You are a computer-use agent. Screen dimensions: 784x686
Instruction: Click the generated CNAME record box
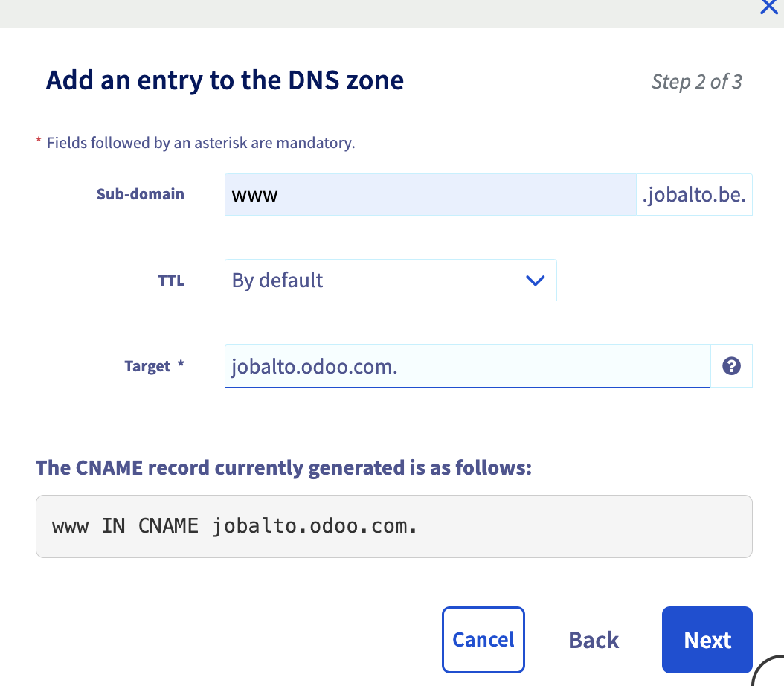pyautogui.click(x=393, y=527)
